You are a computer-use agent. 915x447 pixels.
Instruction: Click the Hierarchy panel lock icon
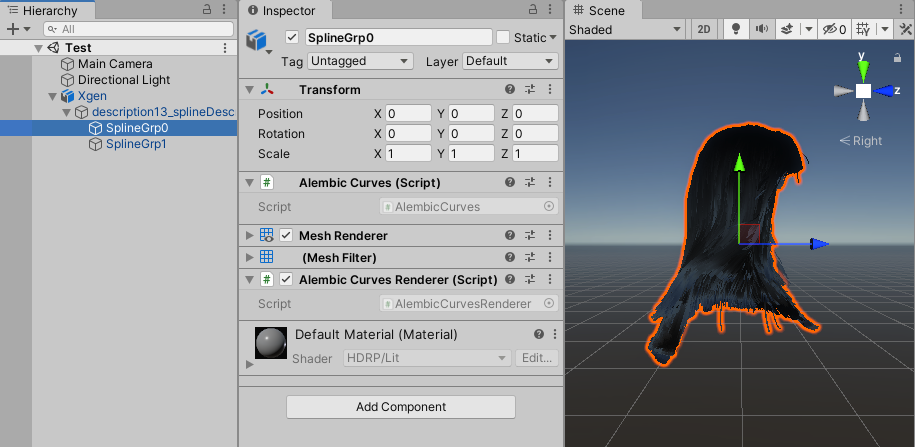coord(207,9)
